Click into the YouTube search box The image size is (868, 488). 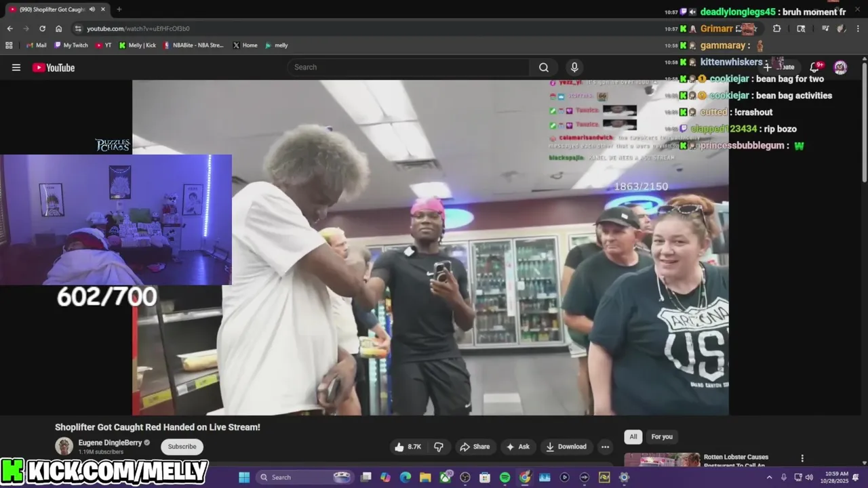(409, 67)
